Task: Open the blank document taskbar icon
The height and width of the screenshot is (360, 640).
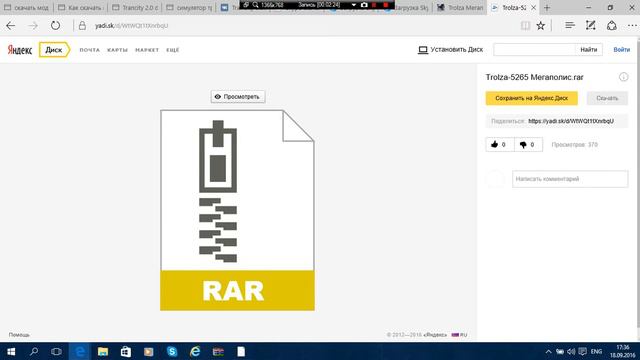Action: tap(241, 351)
